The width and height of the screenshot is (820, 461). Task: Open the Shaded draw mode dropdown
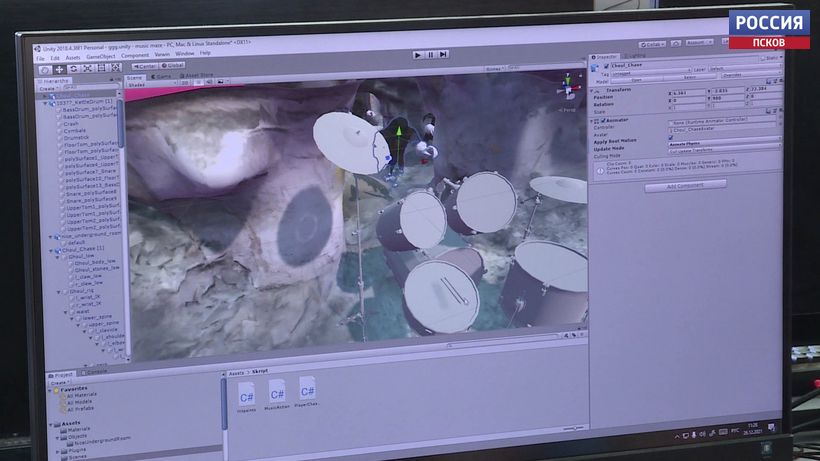pyautogui.click(x=151, y=84)
